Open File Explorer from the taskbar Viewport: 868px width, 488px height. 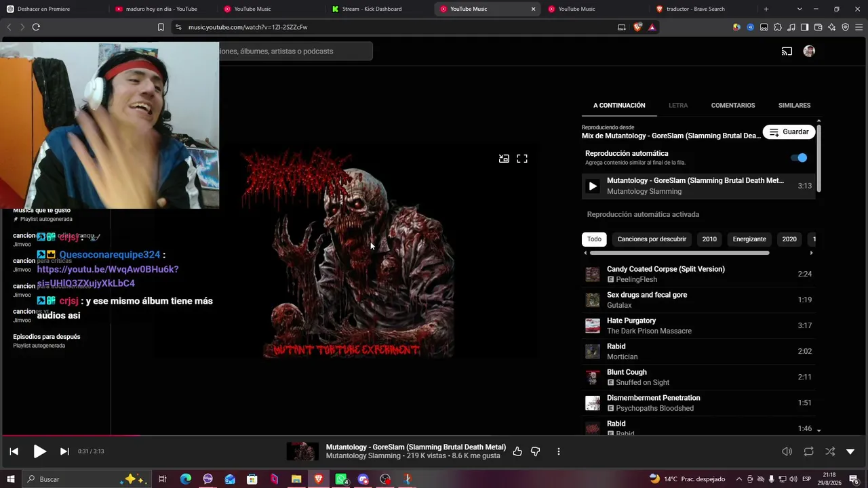(x=296, y=479)
